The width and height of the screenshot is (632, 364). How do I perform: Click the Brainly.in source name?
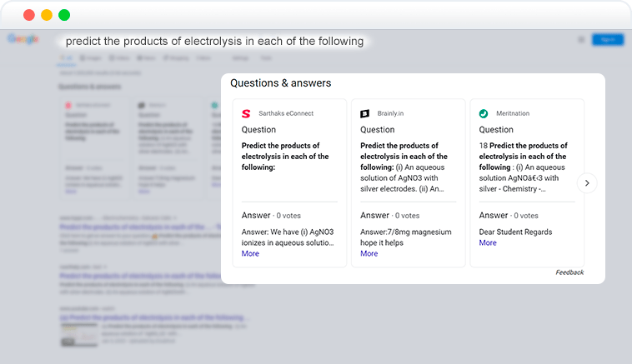click(x=390, y=113)
